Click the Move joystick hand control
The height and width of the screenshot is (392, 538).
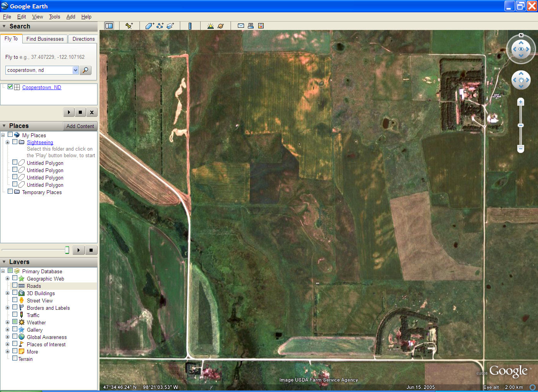(x=521, y=80)
